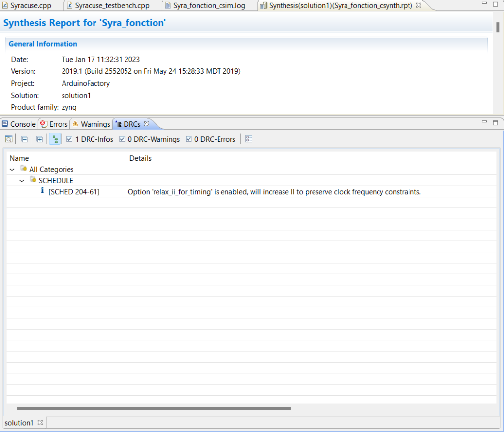Close the solution1 bottom tab
Screen dimensions: 504x432
[x=40, y=423]
